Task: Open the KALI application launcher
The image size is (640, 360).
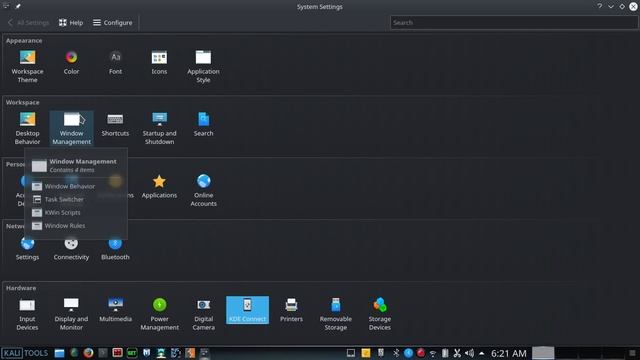Action: [12, 353]
